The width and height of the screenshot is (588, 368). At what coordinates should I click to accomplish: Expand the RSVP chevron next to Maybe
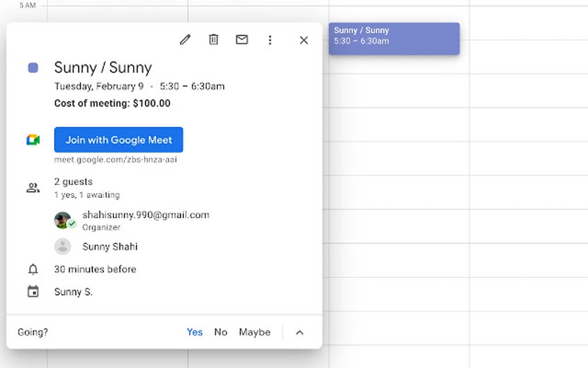(x=299, y=332)
